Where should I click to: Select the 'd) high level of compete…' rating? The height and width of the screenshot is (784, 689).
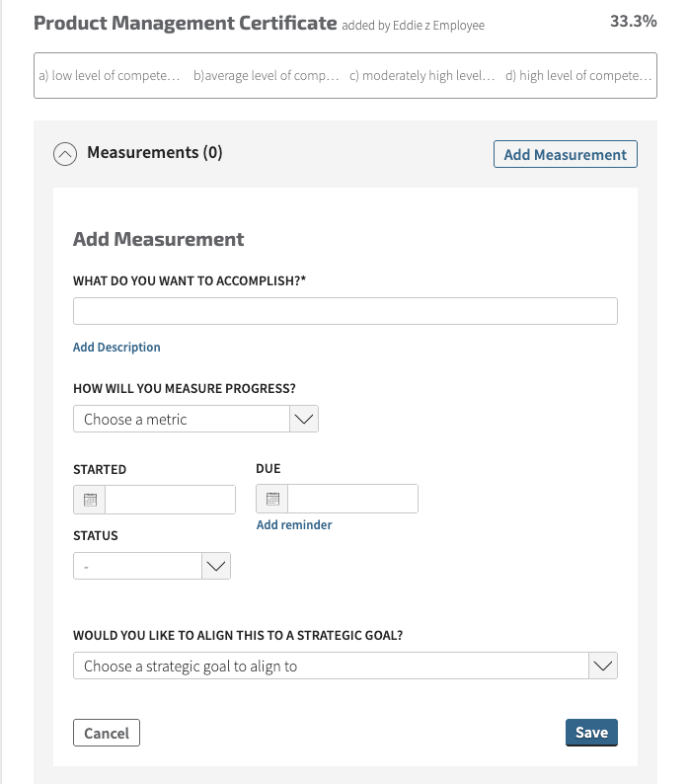click(x=578, y=75)
